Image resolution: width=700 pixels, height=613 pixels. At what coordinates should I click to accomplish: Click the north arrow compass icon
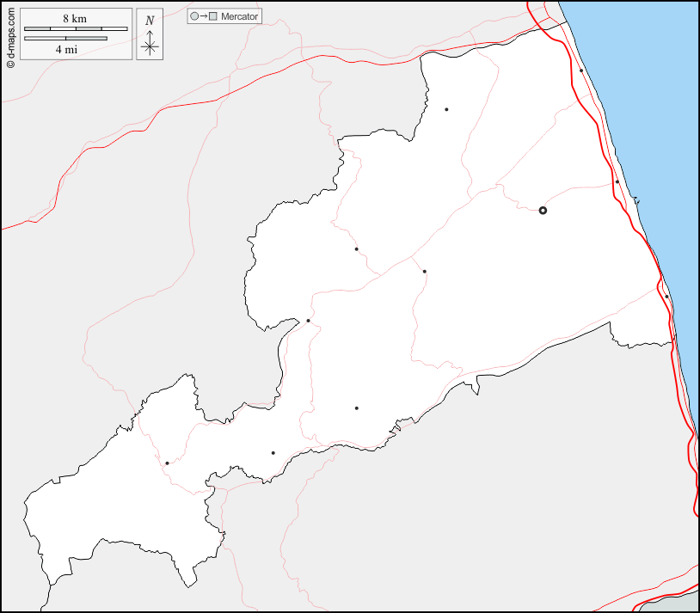pyautogui.click(x=150, y=45)
